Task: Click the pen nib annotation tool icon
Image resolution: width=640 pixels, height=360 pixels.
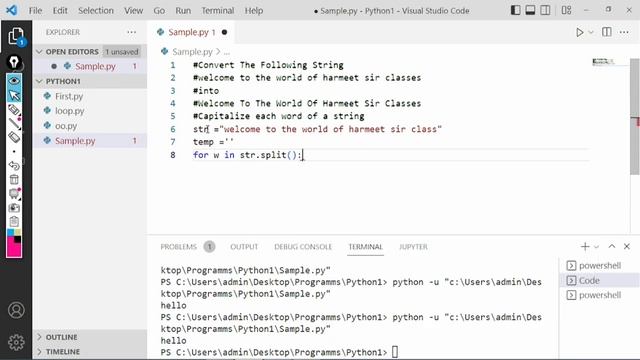Action: click(14, 62)
